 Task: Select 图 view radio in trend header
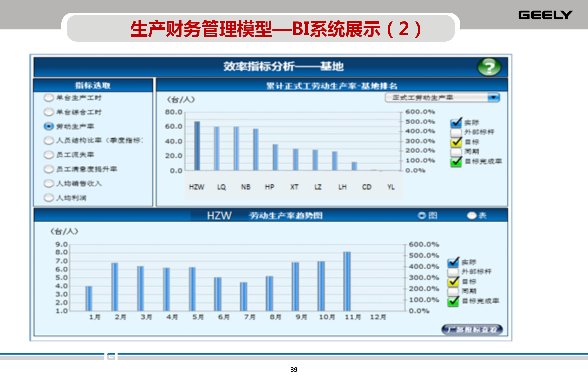pyautogui.click(x=422, y=216)
